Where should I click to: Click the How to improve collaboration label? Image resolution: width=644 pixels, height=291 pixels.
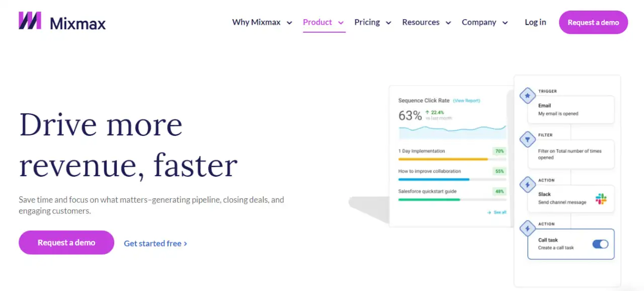pos(430,171)
